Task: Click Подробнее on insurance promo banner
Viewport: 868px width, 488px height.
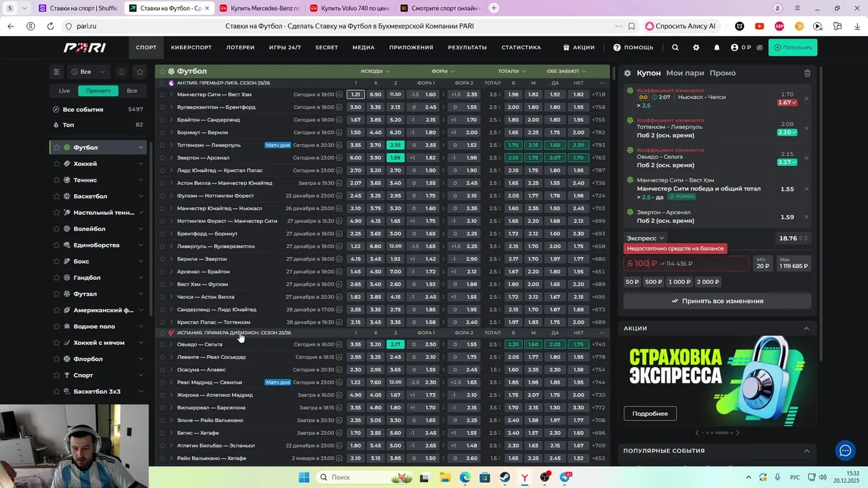Action: (650, 413)
